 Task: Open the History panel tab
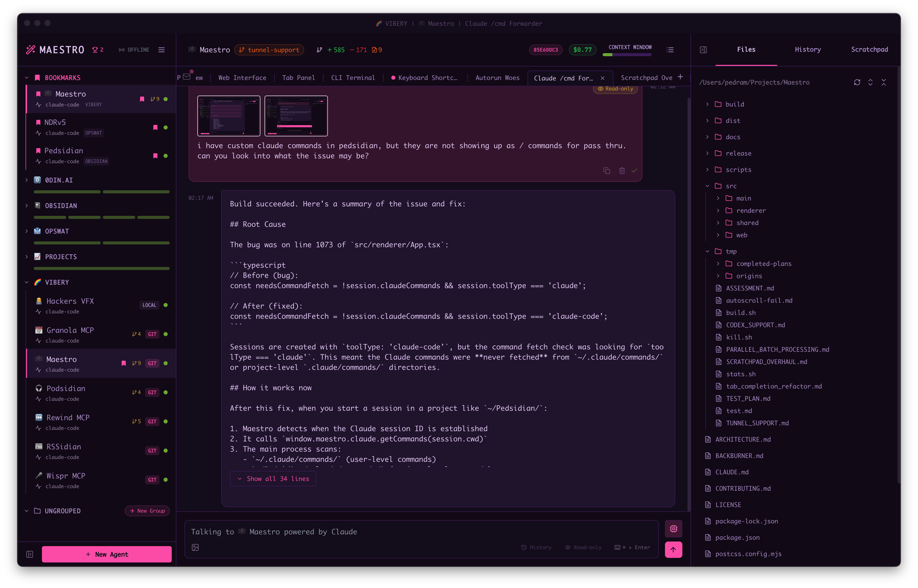click(807, 49)
